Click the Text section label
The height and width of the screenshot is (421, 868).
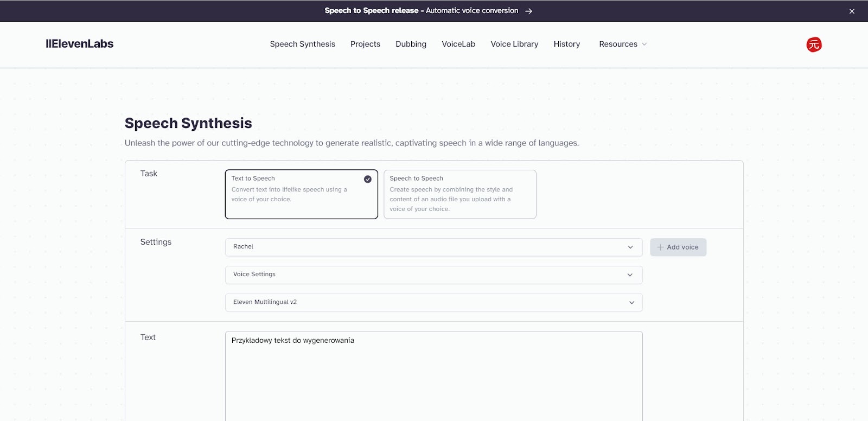click(148, 337)
